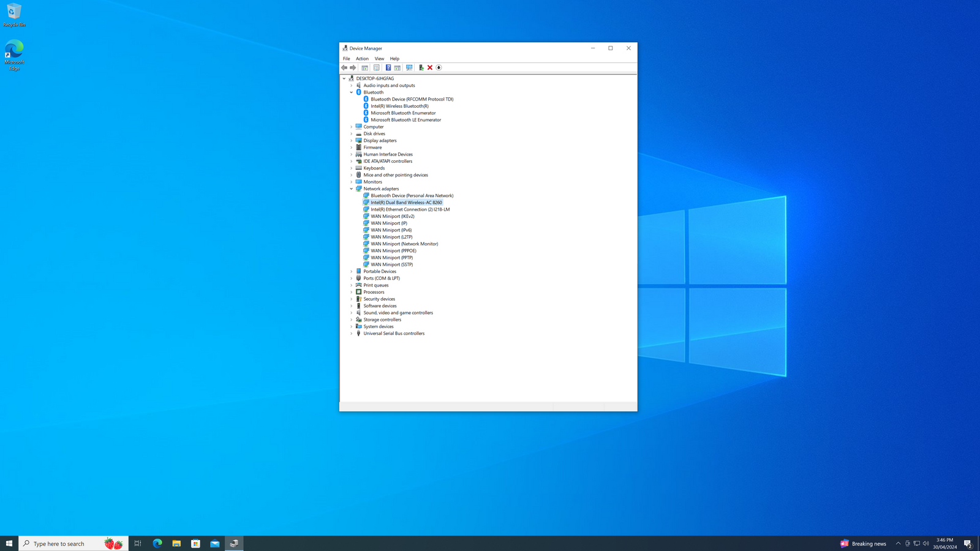Select WAN Miniport (IPv6) adapter
Viewport: 980px width, 551px height.
[x=391, y=230]
